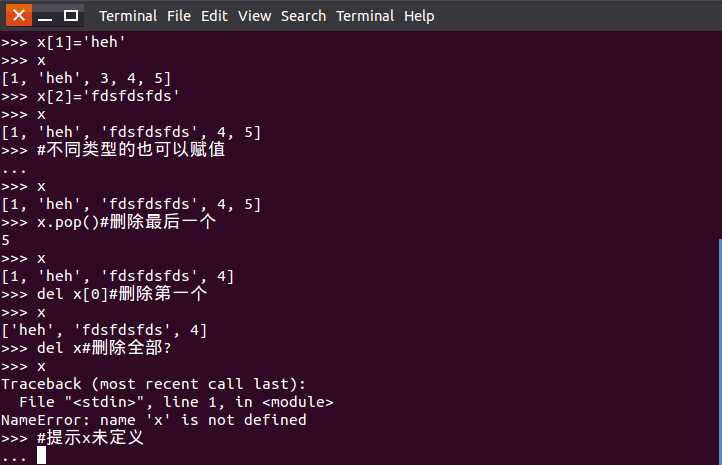Open the Help menu
722x465 pixels.
pyautogui.click(x=419, y=16)
